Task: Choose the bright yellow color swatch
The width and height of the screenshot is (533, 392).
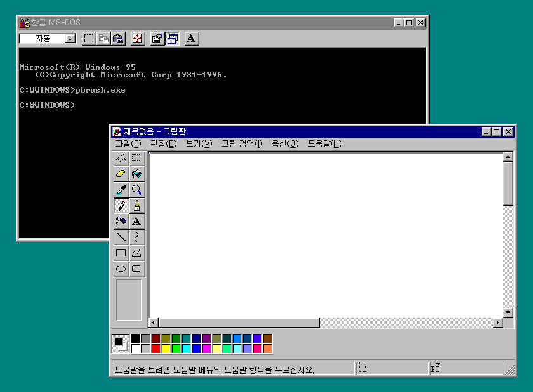Action: (166, 348)
